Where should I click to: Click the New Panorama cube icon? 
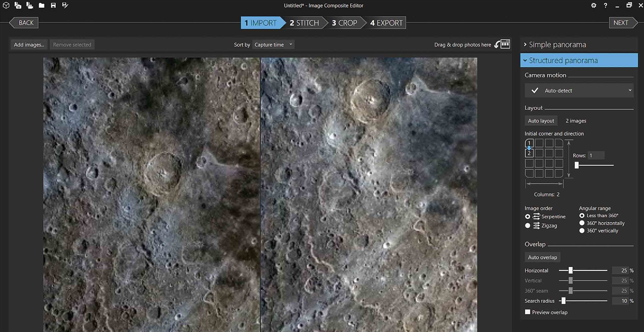coord(6,5)
